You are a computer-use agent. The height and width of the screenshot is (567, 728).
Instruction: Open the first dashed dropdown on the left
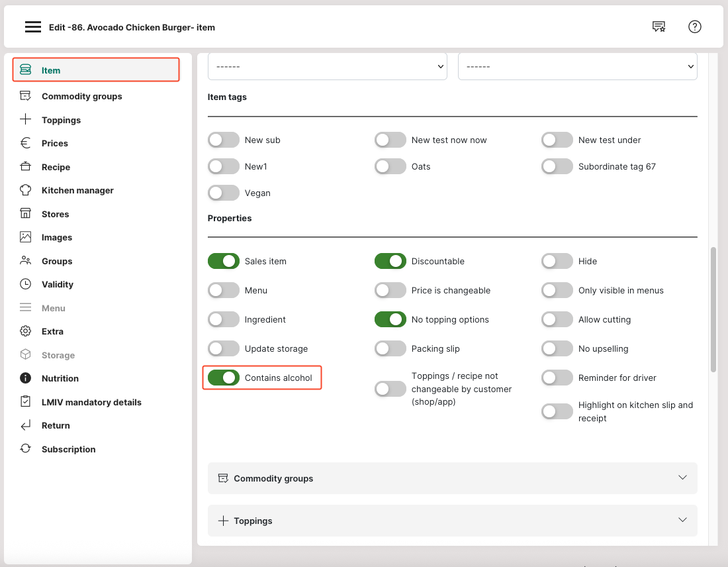[x=328, y=67]
